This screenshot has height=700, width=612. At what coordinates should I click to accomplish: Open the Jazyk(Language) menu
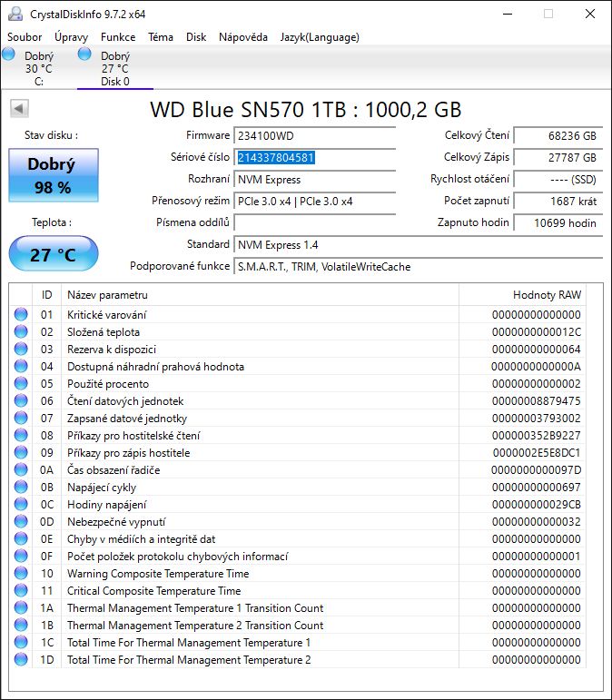tap(320, 37)
